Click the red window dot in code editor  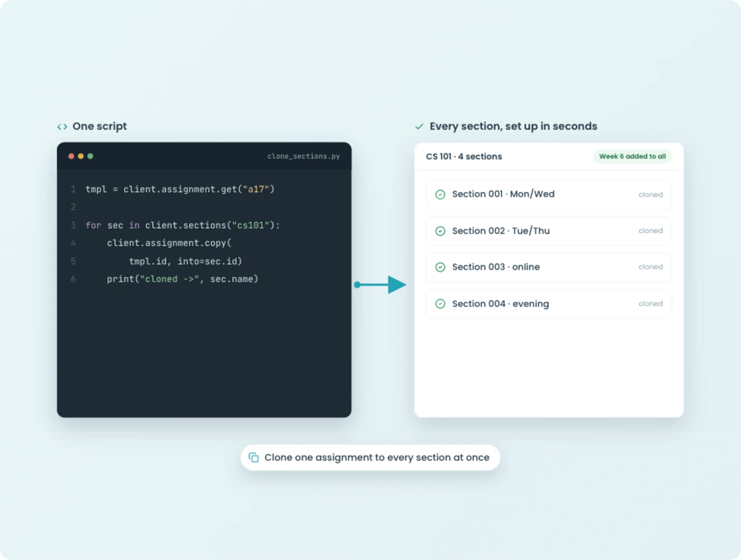tap(71, 156)
